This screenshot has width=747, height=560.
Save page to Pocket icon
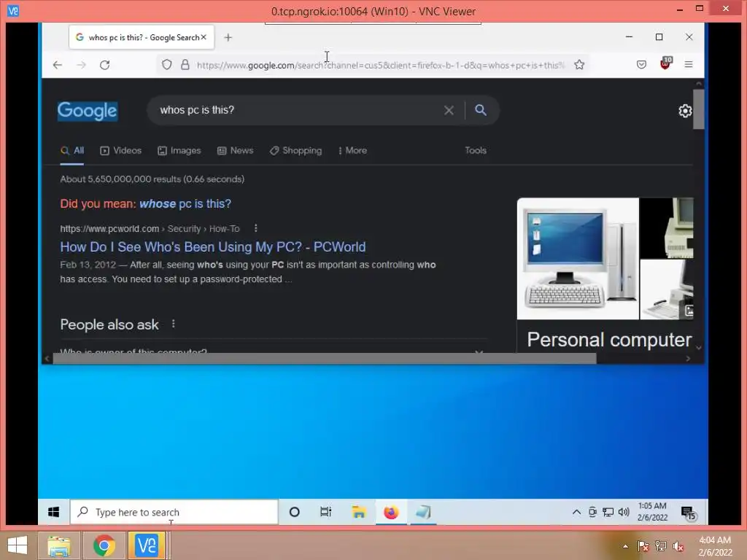641,64
